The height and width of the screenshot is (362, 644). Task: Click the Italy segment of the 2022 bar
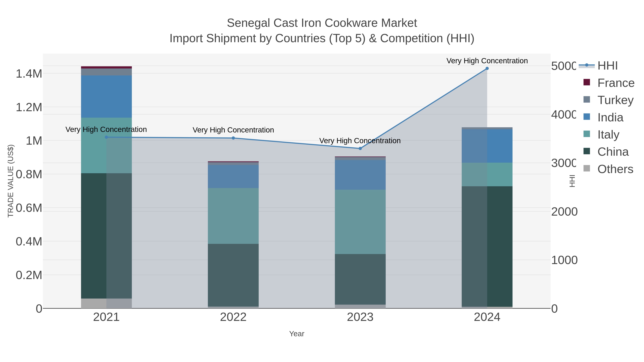point(233,216)
